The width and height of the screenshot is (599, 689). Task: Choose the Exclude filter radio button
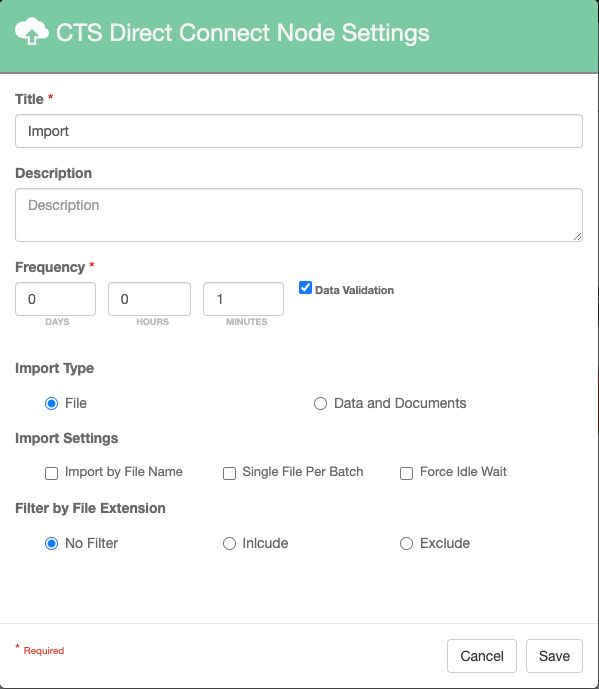coord(407,544)
